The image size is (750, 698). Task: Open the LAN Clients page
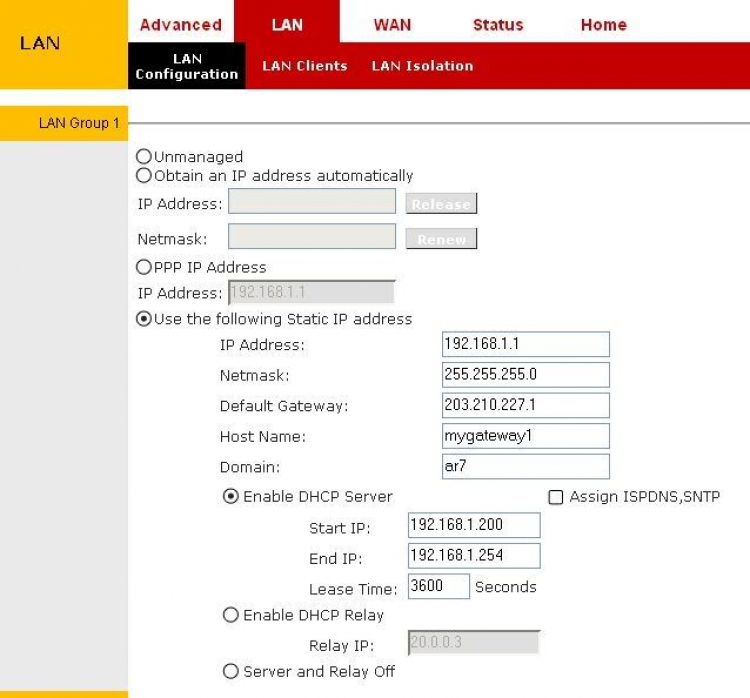[305, 66]
